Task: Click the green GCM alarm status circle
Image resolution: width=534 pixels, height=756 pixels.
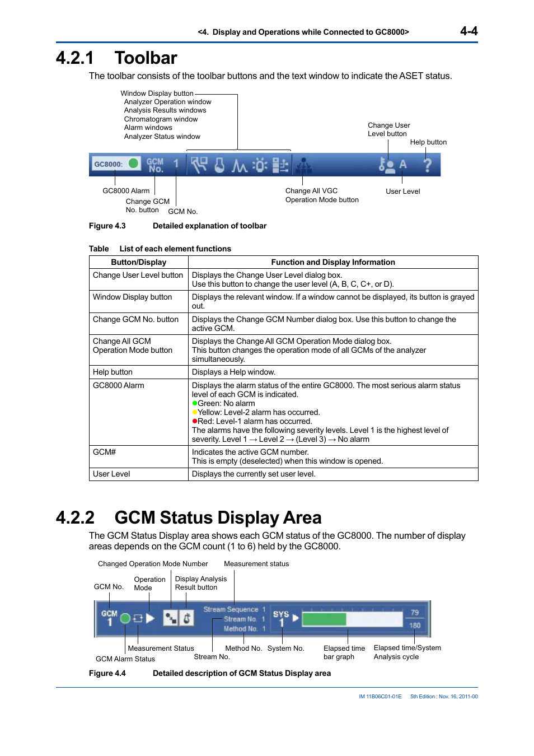Action: pos(125,618)
